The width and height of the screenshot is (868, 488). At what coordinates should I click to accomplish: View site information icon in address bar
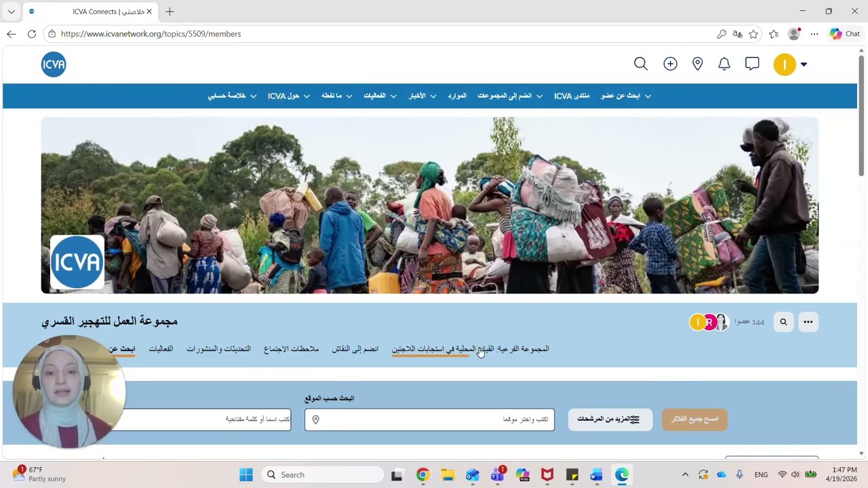pyautogui.click(x=52, y=34)
